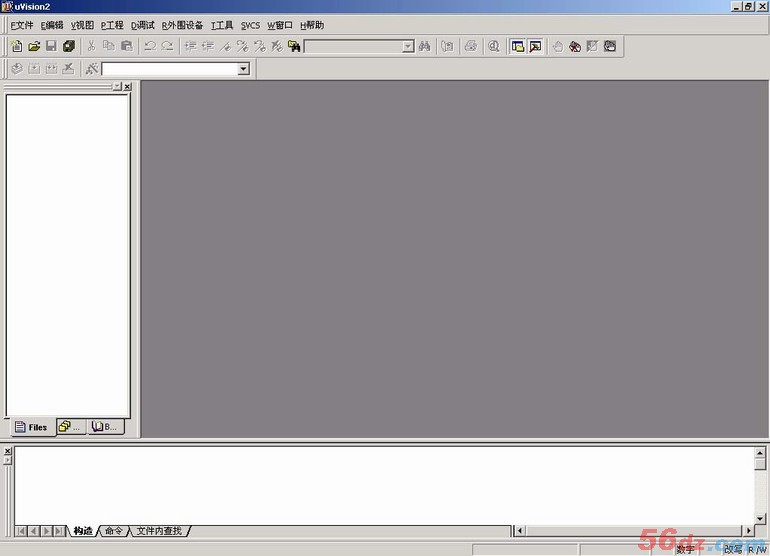Open the P工程 menu
Screen dimensions: 770x556
112,26
